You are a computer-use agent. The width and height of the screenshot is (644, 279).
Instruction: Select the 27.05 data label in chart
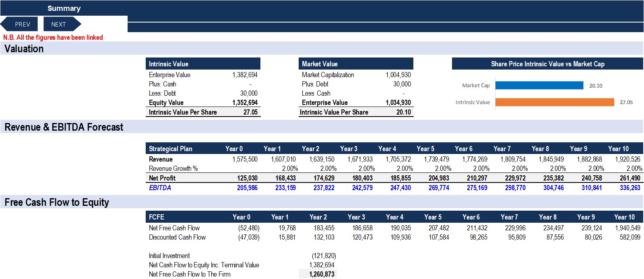[626, 103]
